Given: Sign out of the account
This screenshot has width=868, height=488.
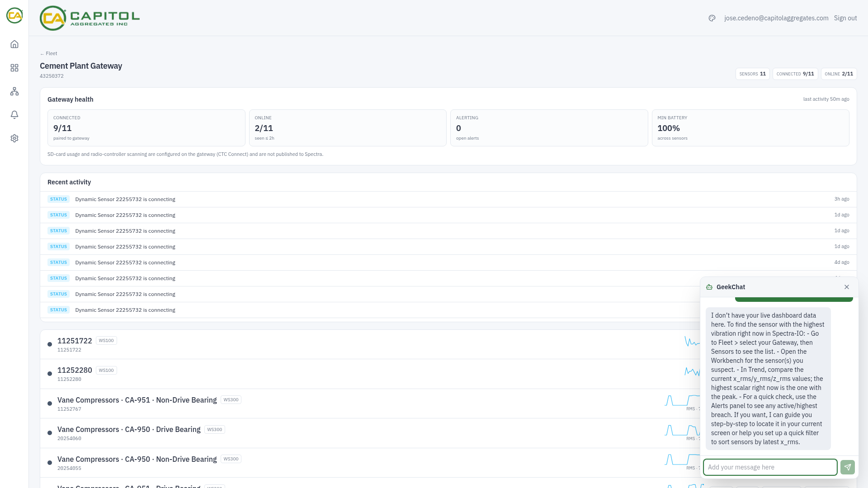Looking at the screenshot, I should click(845, 18).
